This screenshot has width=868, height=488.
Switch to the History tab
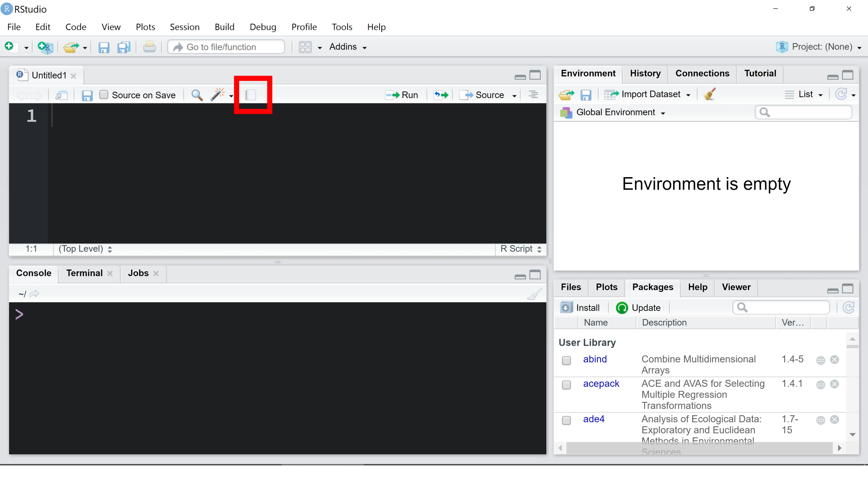[645, 74]
